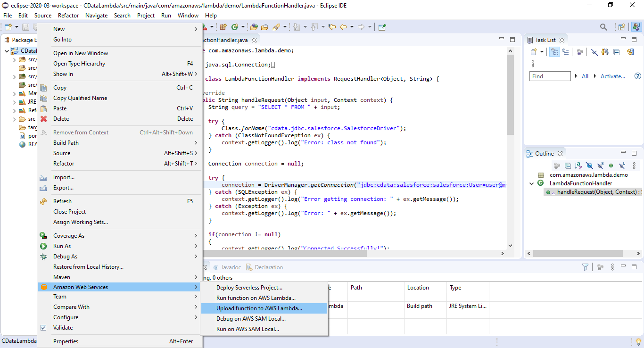644x348 pixels.
Task: Collapse the LambdaFunctionHandler node in Outline
Action: [x=532, y=183]
